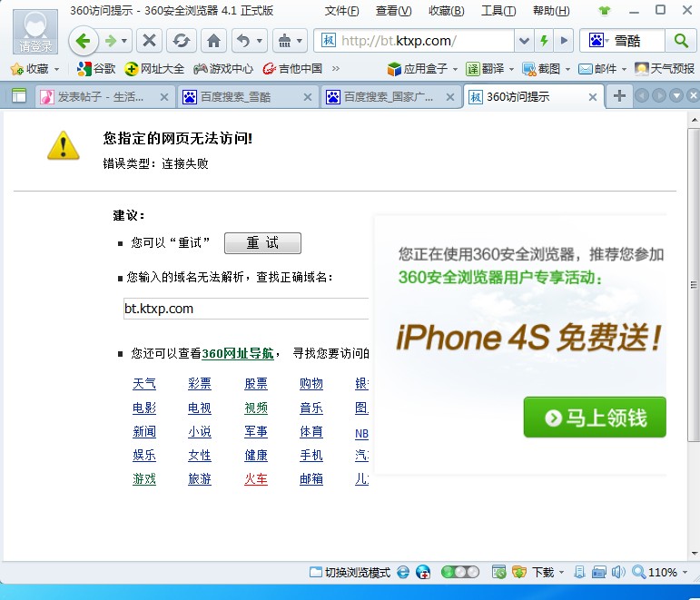Expand the 翻译 dropdown

pos(511,69)
